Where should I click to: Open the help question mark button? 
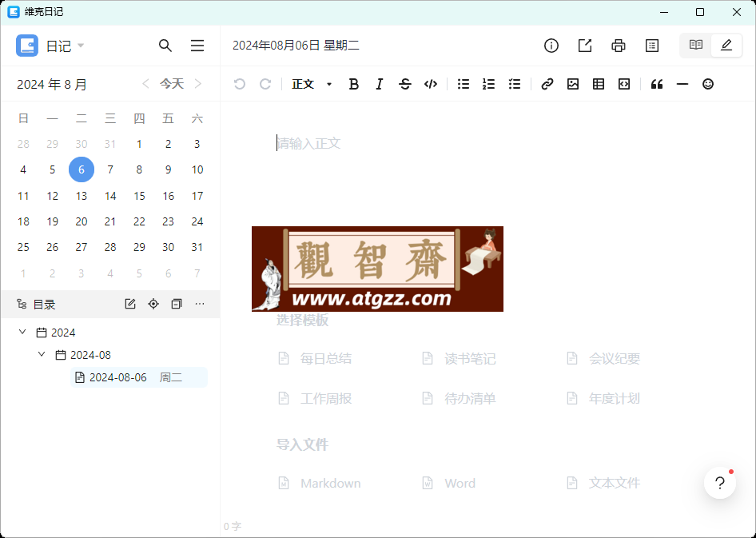[720, 483]
